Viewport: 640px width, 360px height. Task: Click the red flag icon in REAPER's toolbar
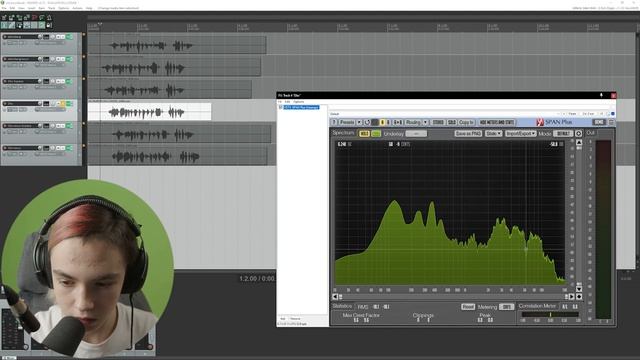(35, 18)
